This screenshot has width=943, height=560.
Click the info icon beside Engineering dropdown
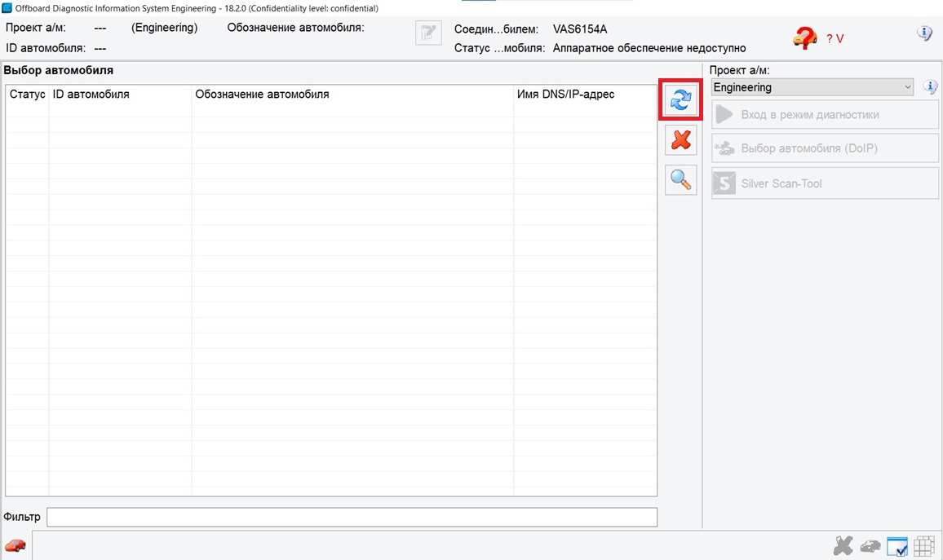[930, 87]
